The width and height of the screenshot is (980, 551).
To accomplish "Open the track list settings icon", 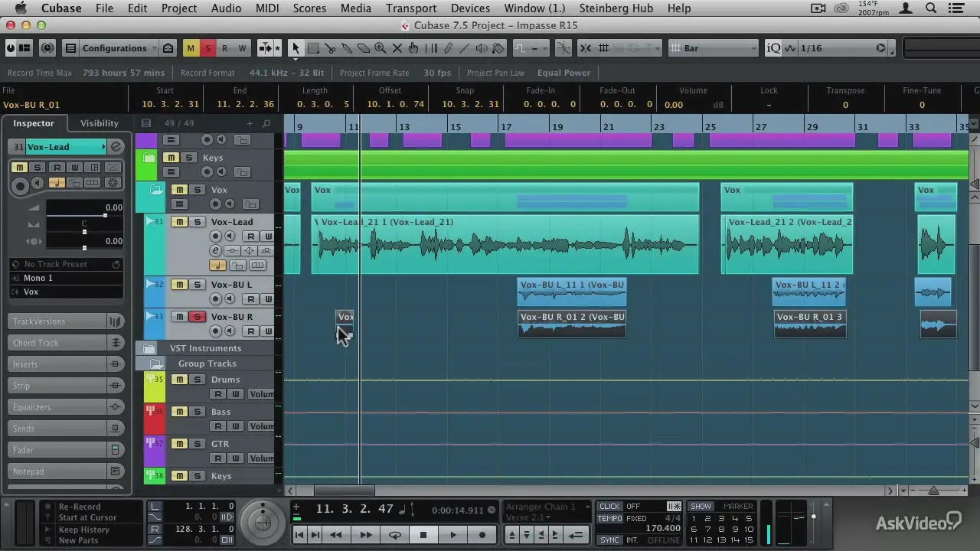I will click(146, 123).
